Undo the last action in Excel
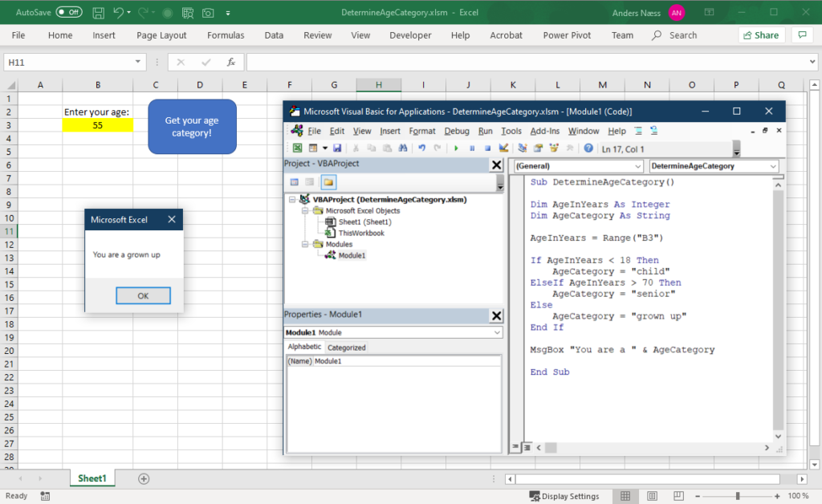This screenshot has width=822, height=504. tap(118, 13)
